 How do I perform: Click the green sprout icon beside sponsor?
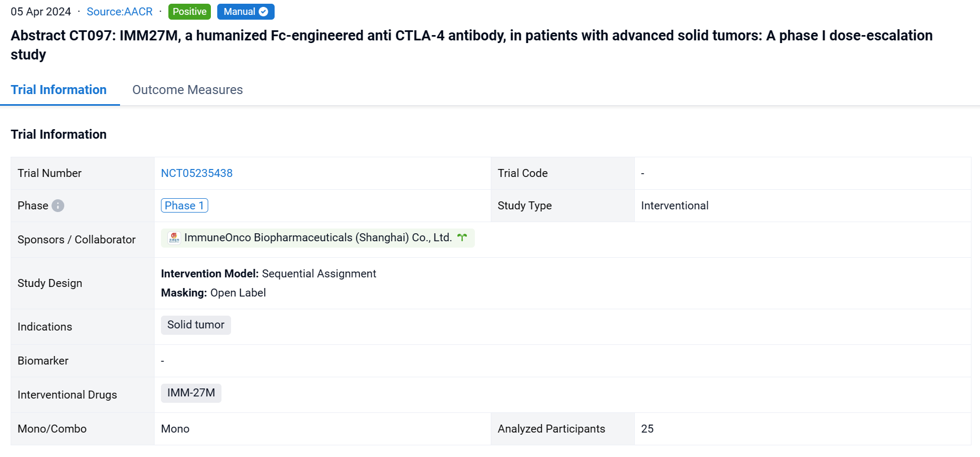[462, 238]
